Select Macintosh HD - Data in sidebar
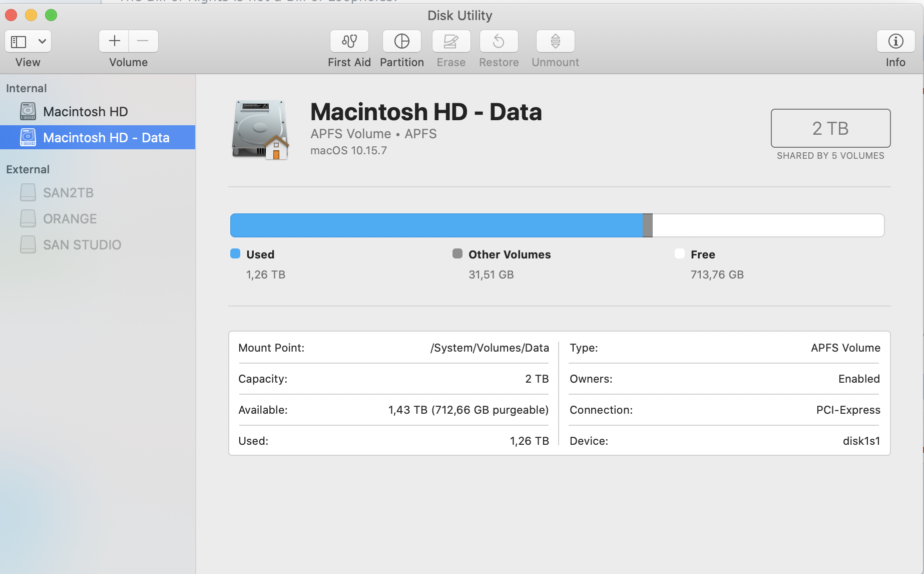Screen dimensions: 924x574 [x=98, y=137]
